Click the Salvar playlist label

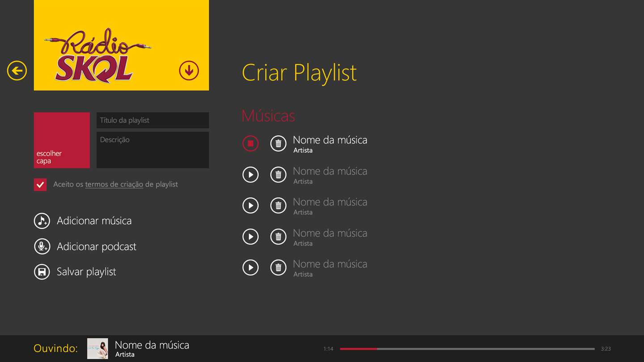(x=86, y=272)
